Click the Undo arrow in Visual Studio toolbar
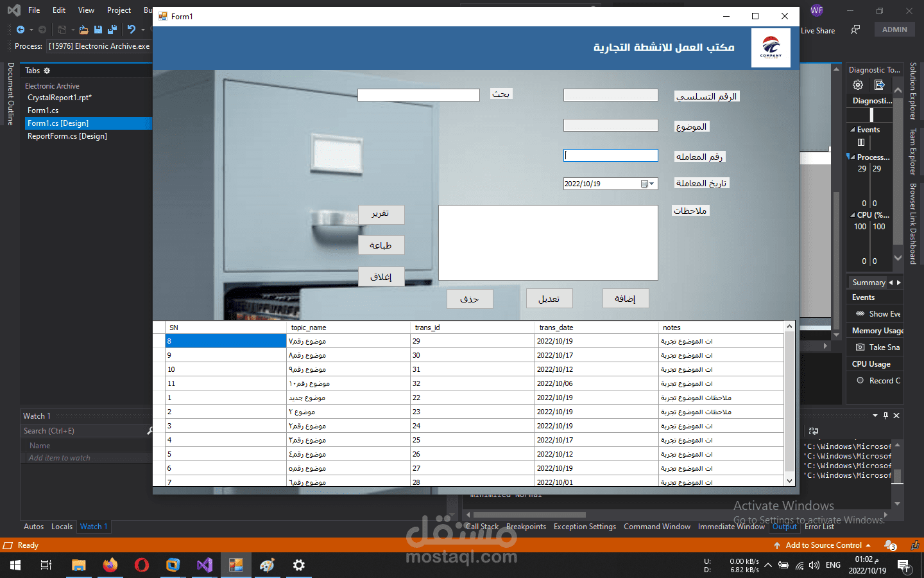Viewport: 924px width, 578px height. click(x=132, y=30)
